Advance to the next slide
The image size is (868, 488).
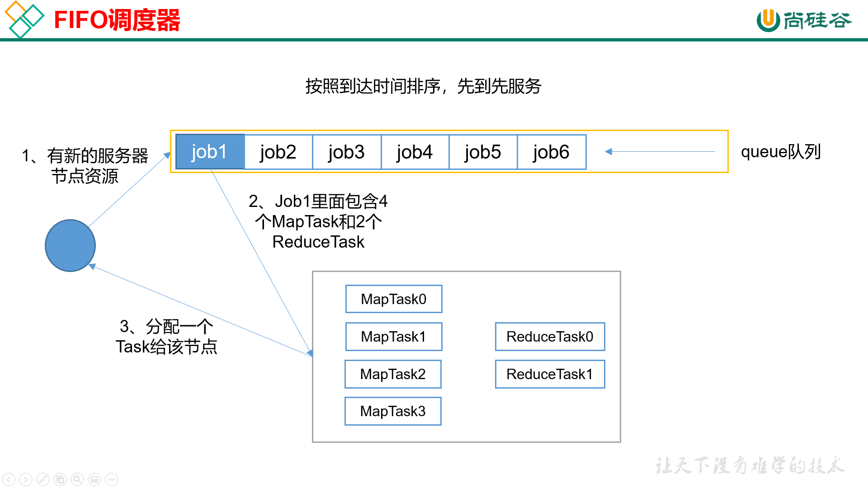click(x=26, y=479)
